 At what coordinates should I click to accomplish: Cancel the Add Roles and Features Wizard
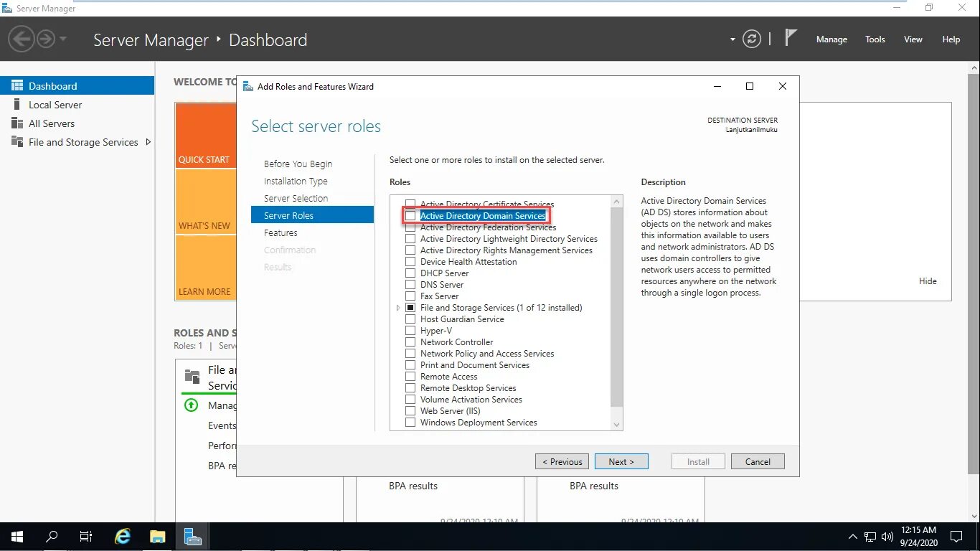[x=758, y=461]
